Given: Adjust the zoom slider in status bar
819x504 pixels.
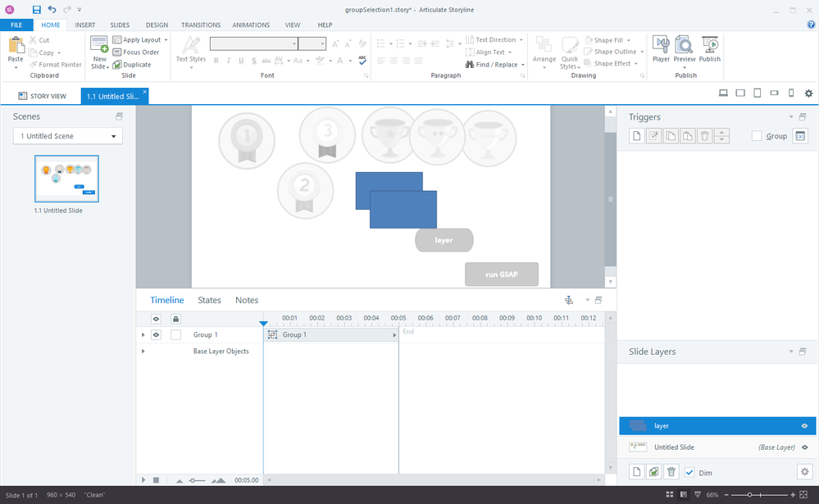Looking at the screenshot, I should (749, 495).
